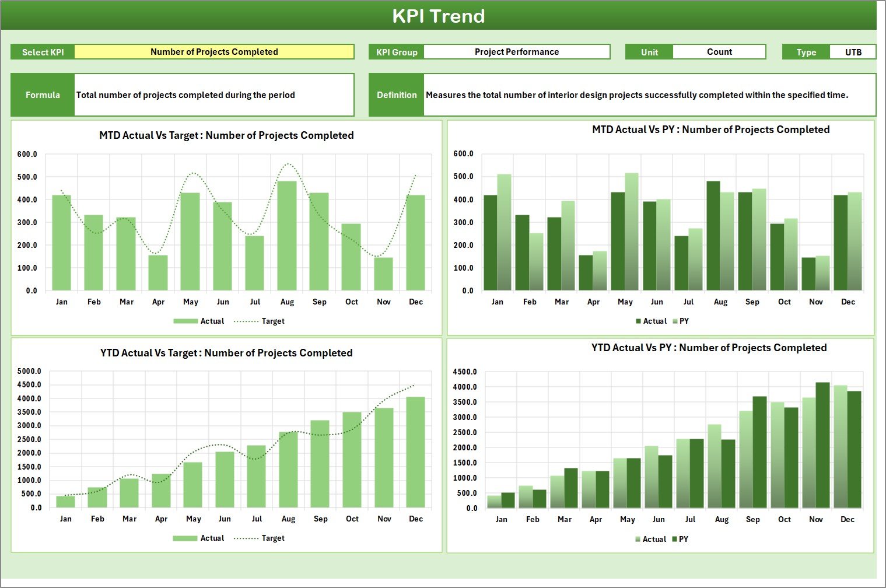Viewport: 886px width, 588px height.
Task: Select the Formula description text box
Action: [x=214, y=94]
